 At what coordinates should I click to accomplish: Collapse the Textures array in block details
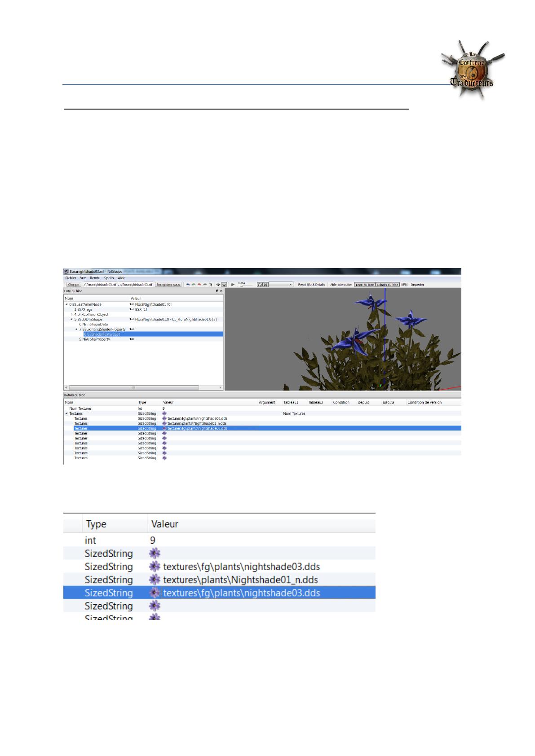(67, 413)
